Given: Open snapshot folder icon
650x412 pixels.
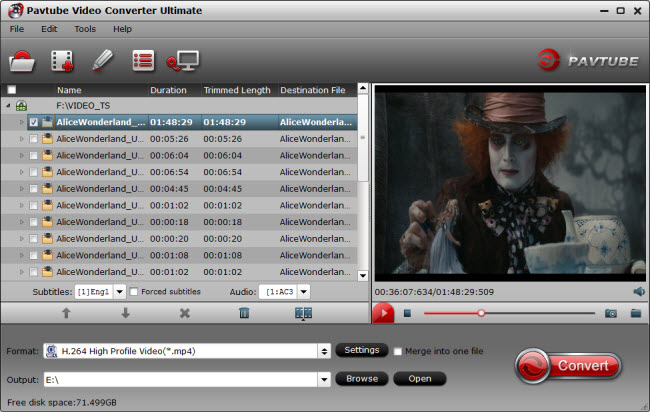Looking at the screenshot, I should coord(636,313).
